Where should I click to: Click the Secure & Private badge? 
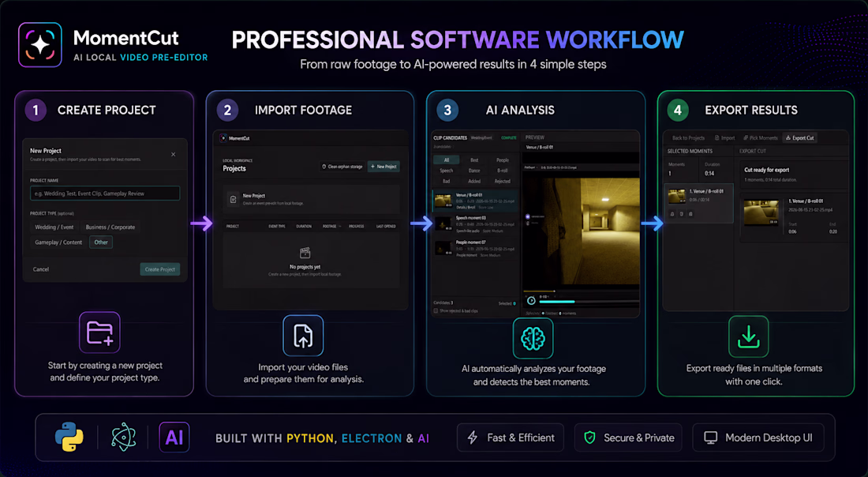[628, 438]
